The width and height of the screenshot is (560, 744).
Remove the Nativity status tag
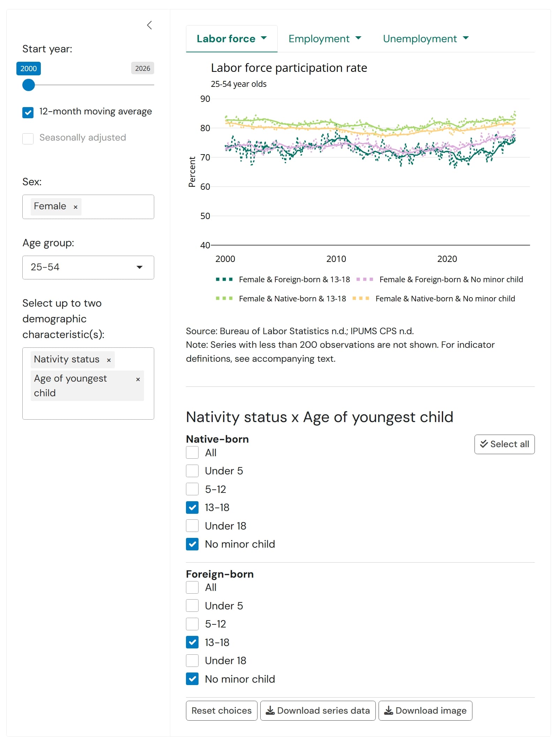109,360
